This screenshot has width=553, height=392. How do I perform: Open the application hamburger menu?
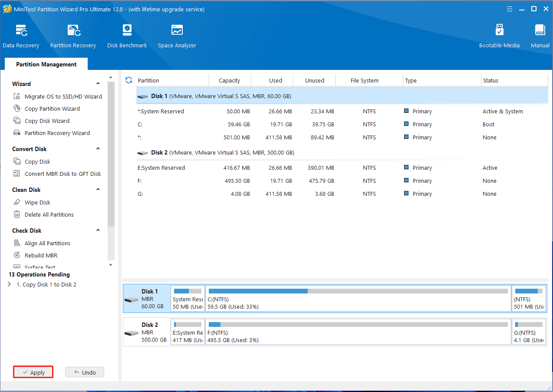[510, 9]
